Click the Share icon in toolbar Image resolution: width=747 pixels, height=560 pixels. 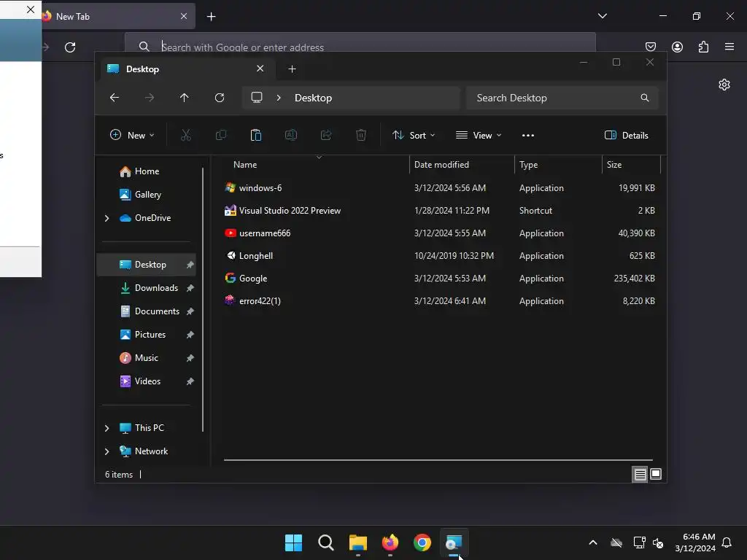326,135
